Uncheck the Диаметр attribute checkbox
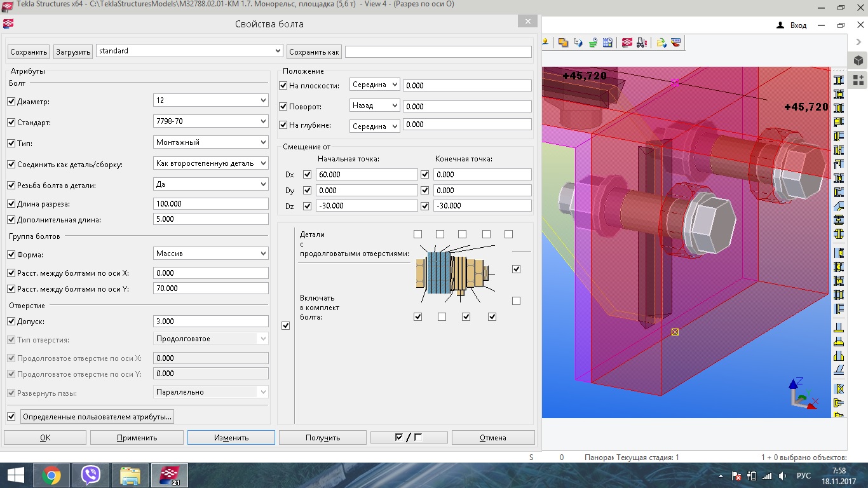868x488 pixels. pos(11,102)
